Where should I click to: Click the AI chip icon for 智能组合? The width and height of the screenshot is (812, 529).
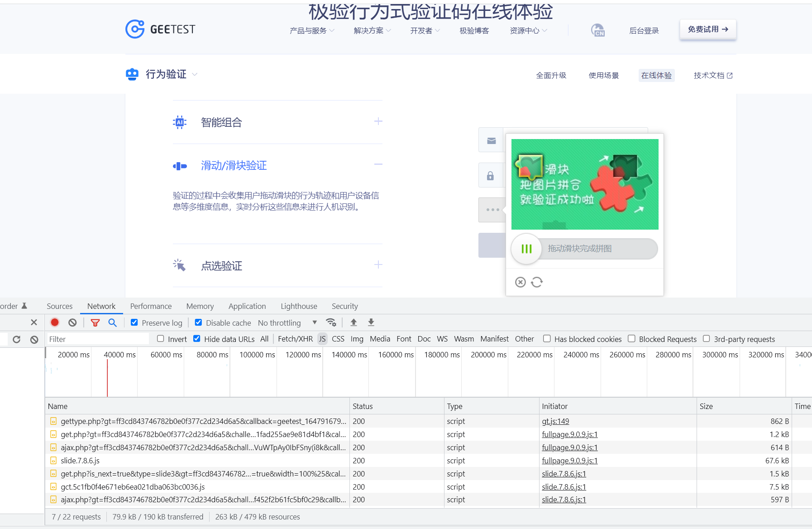[180, 122]
